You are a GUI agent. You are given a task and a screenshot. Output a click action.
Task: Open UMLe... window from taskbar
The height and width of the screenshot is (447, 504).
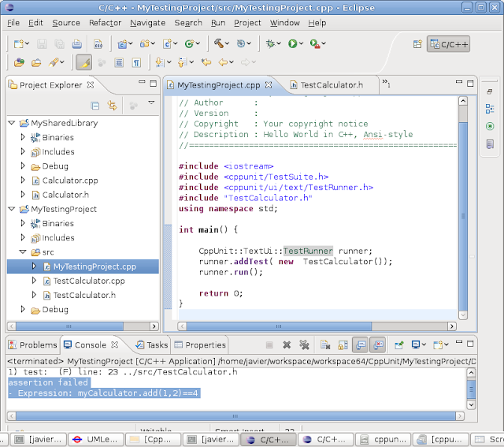point(96,440)
